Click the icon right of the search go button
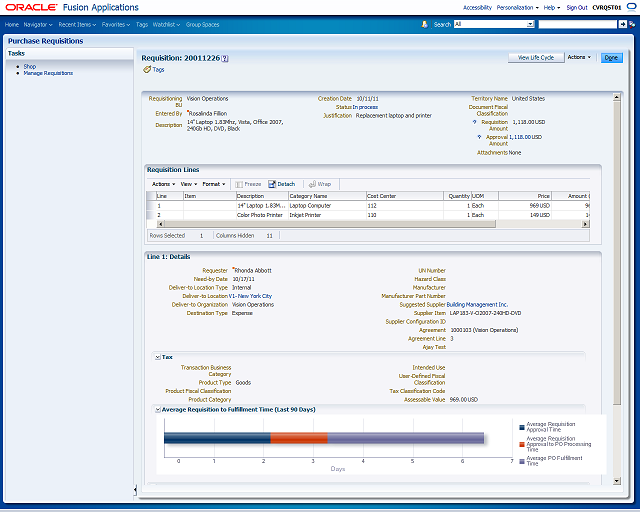Screen dimensions: 640x512 coord(632,24)
